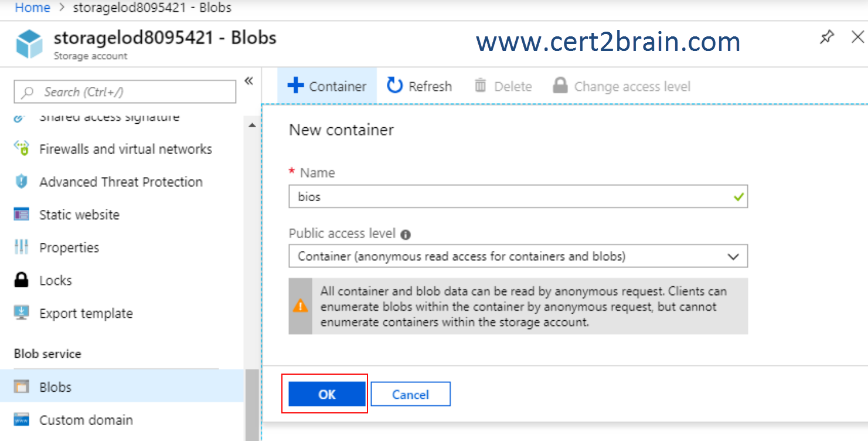
Task: Click the Change access level padlock icon
Action: coord(560,86)
